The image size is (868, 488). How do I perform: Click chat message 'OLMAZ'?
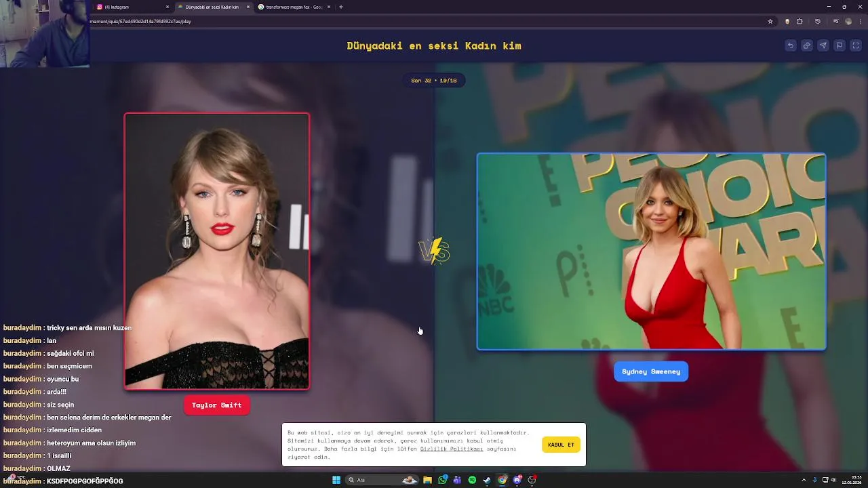pos(58,468)
